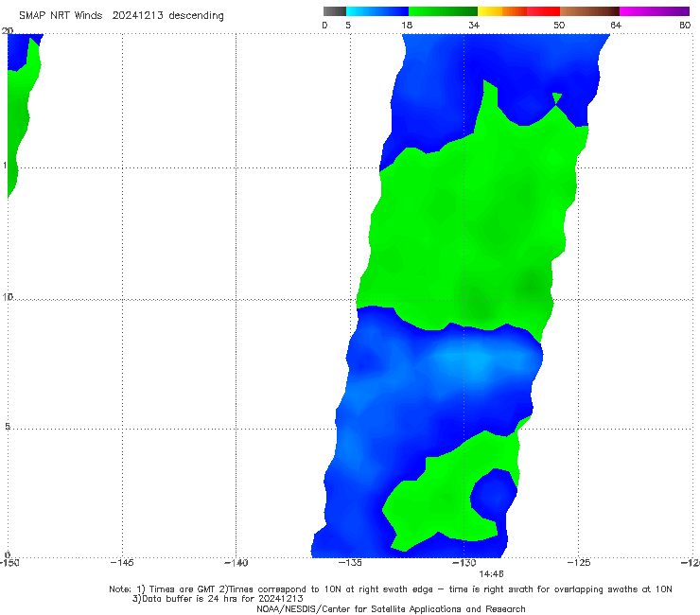Click the longitude axis label '-125'

pos(579,563)
